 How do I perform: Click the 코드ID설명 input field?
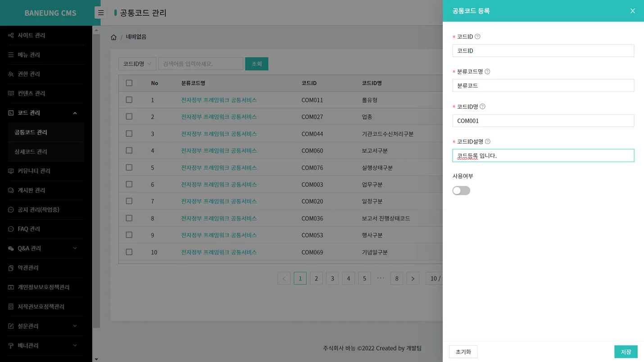(543, 155)
